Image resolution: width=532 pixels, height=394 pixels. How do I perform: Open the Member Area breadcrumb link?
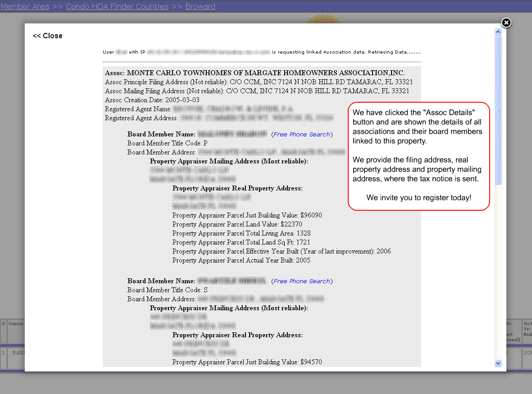pyautogui.click(x=25, y=6)
